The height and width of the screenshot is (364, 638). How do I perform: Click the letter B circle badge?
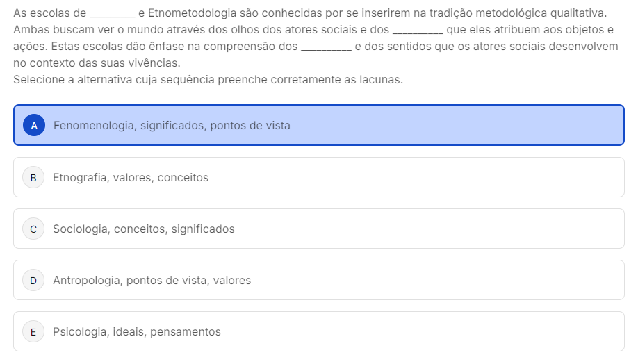coord(33,177)
